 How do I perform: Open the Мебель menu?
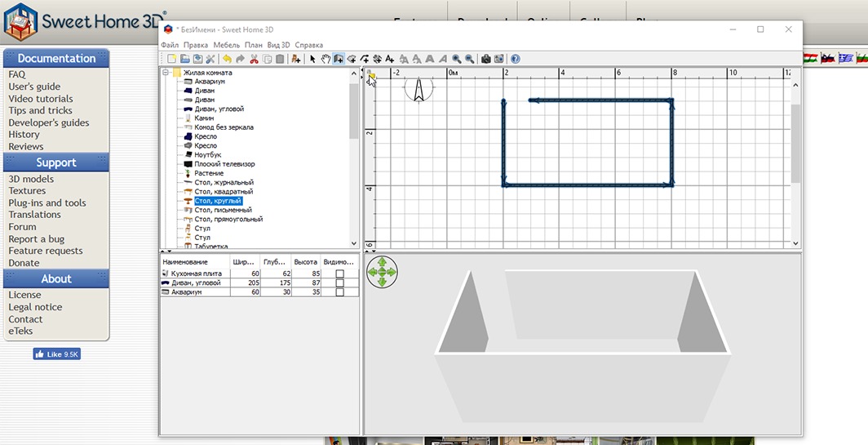tap(227, 45)
